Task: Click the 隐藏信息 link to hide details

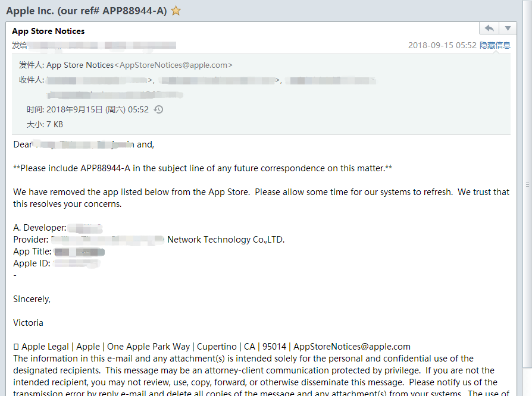Action: pyautogui.click(x=495, y=45)
